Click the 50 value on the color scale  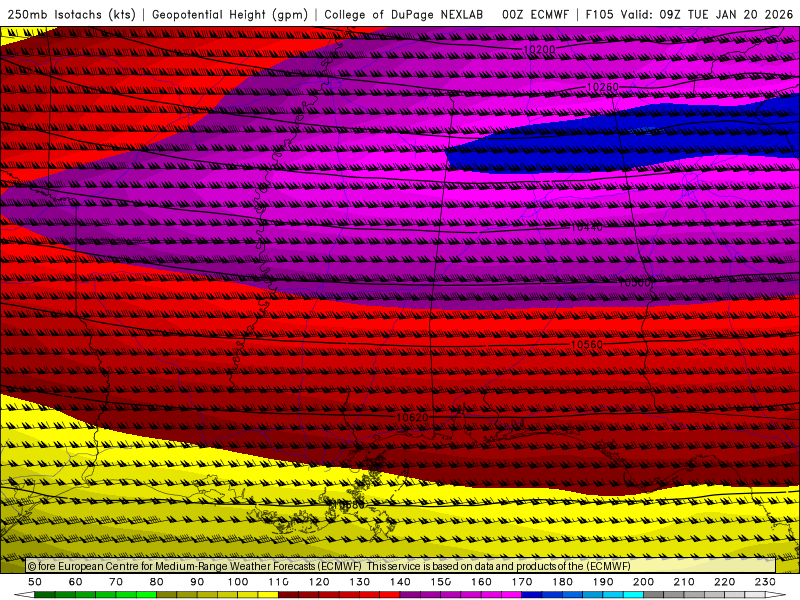[x=35, y=582]
